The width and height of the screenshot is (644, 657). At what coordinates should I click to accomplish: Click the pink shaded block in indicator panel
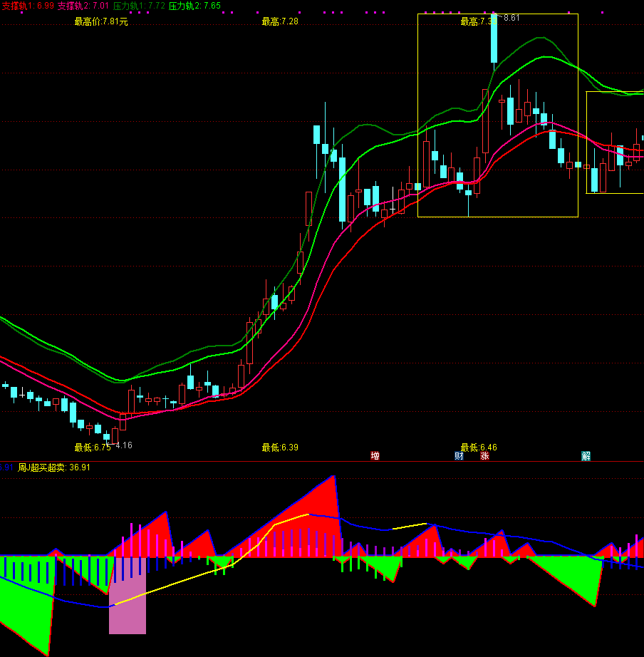pyautogui.click(x=127, y=606)
